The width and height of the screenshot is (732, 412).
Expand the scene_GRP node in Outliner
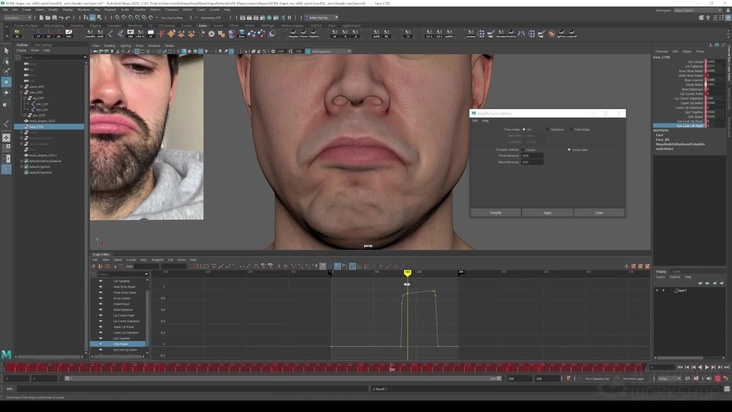[21, 87]
